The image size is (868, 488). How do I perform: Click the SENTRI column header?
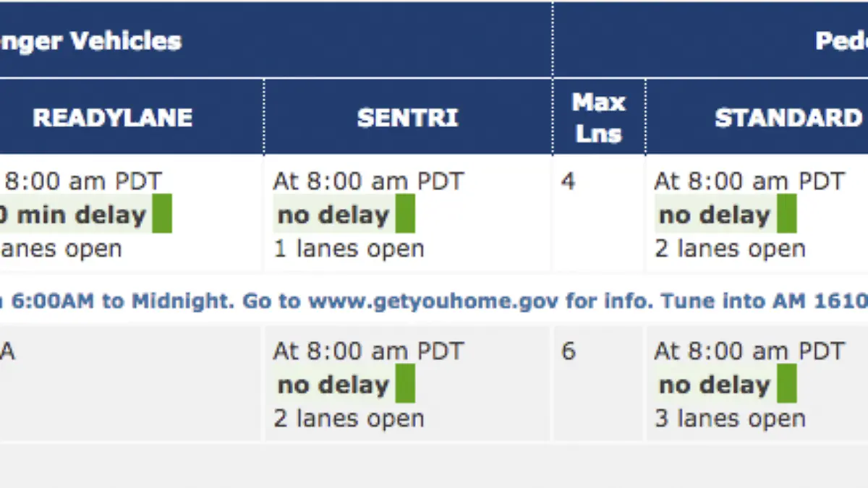408,118
